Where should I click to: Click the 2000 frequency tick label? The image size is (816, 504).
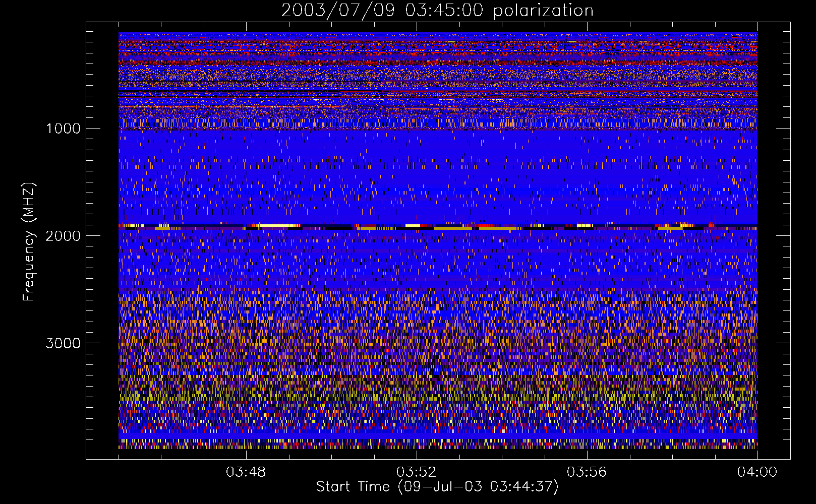coord(63,236)
